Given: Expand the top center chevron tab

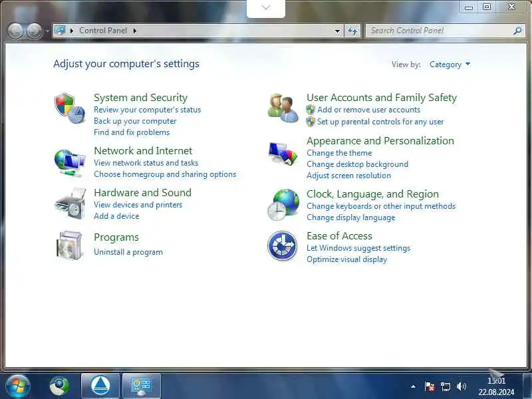Looking at the screenshot, I should [266, 8].
